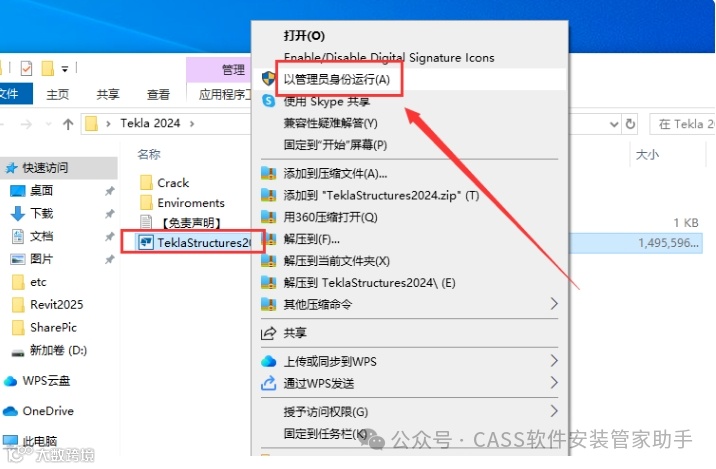Click the Tekla 2024 breadcrumb segment
Viewport: 716px width, 469px height.
pyautogui.click(x=150, y=123)
